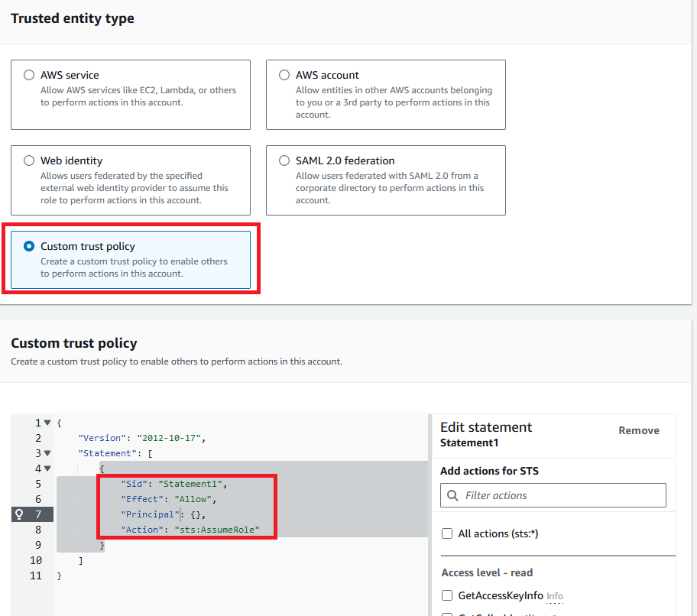Fold the Statement array on line 3
Image resolution: width=697 pixels, height=616 pixels.
(47, 453)
